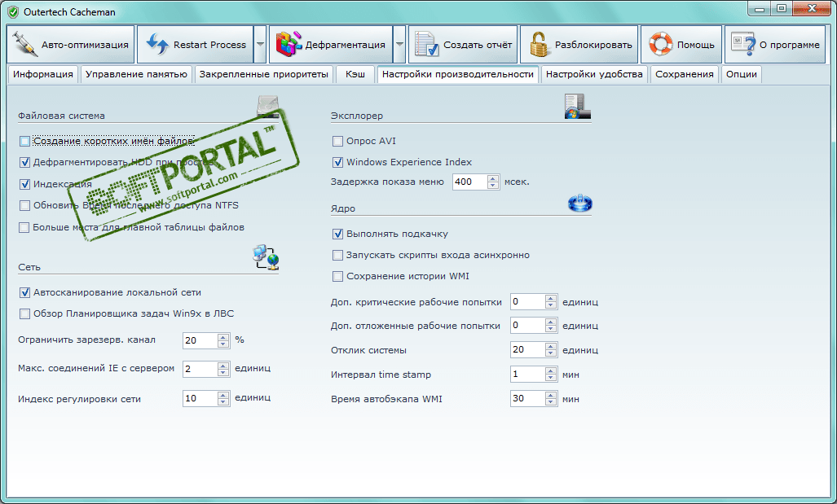Increase Доп. критические рабочие попытки value
837x504 pixels.
(551, 298)
